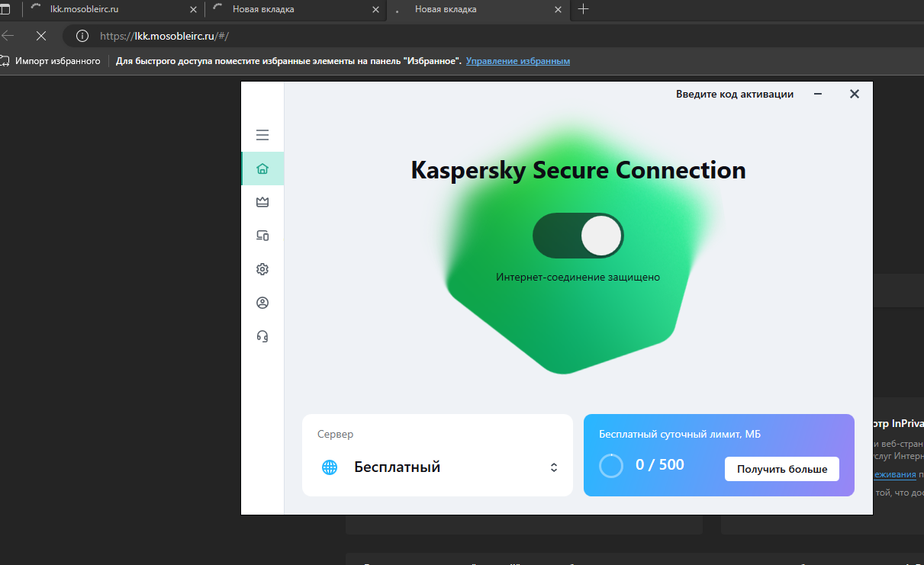Click the Получить больше button
Screen dimensions: 924x565
(x=782, y=469)
